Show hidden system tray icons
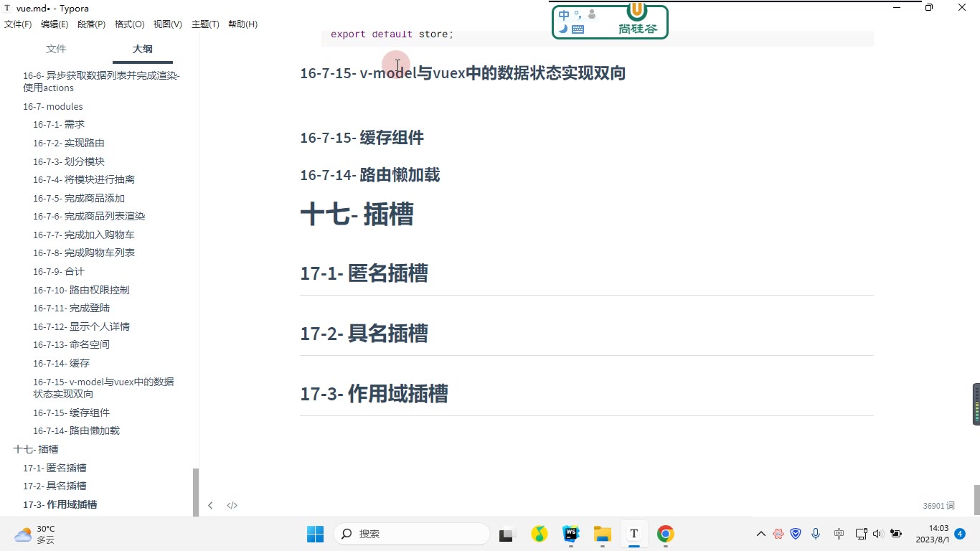980x551 pixels. (761, 534)
